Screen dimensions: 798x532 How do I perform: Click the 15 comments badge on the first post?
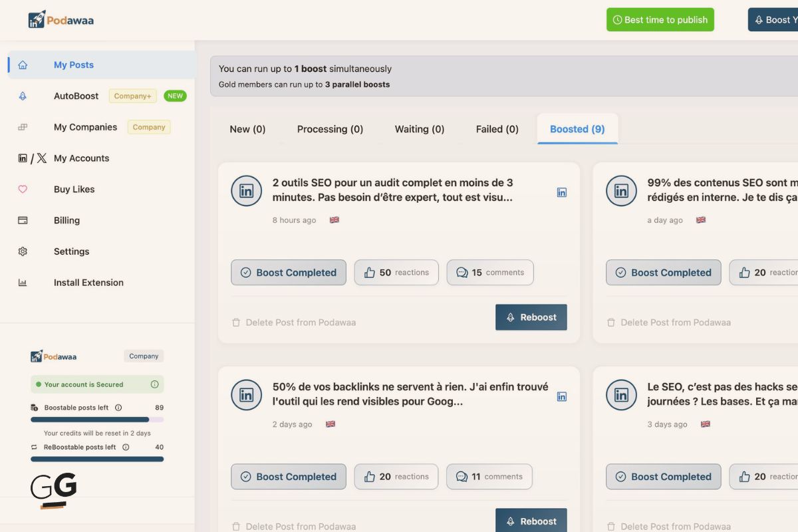(489, 273)
